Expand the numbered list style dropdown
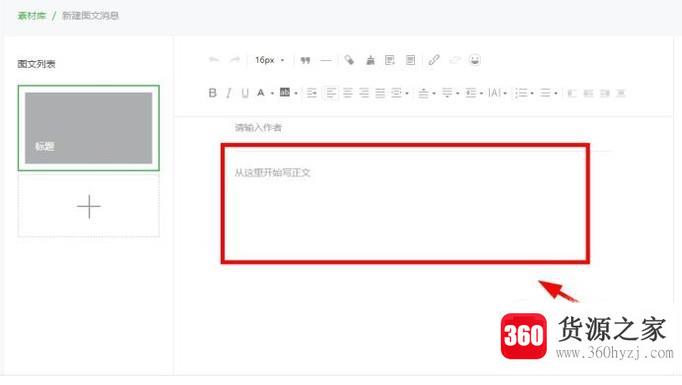Screen dimensions: 682x385 tap(532, 93)
